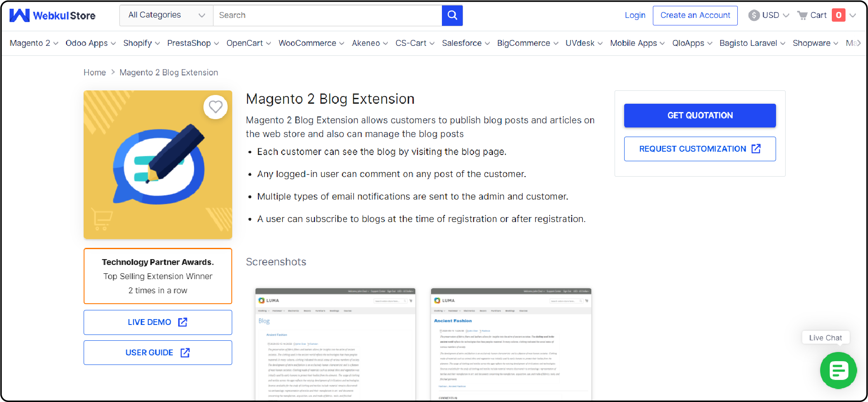Expand the BigCommerce menu
The width and height of the screenshot is (868, 402).
click(528, 43)
